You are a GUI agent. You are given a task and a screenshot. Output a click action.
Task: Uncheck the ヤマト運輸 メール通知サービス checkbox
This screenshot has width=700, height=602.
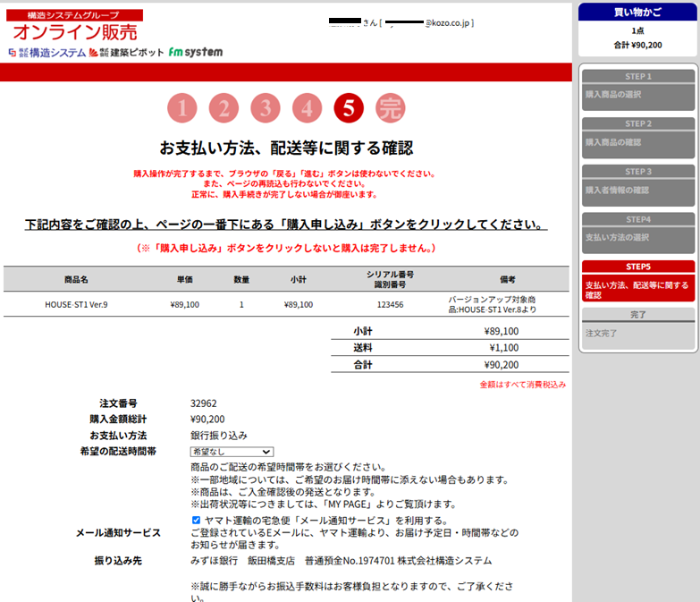click(196, 520)
